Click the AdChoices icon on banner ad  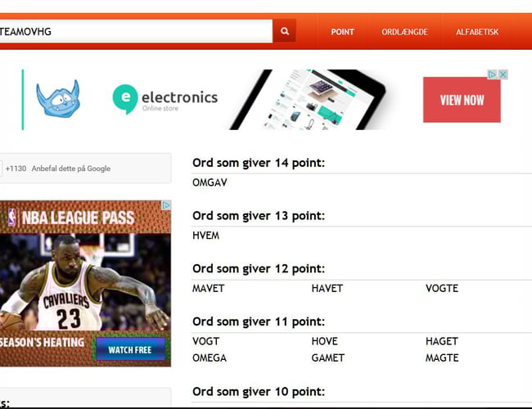tap(492, 74)
